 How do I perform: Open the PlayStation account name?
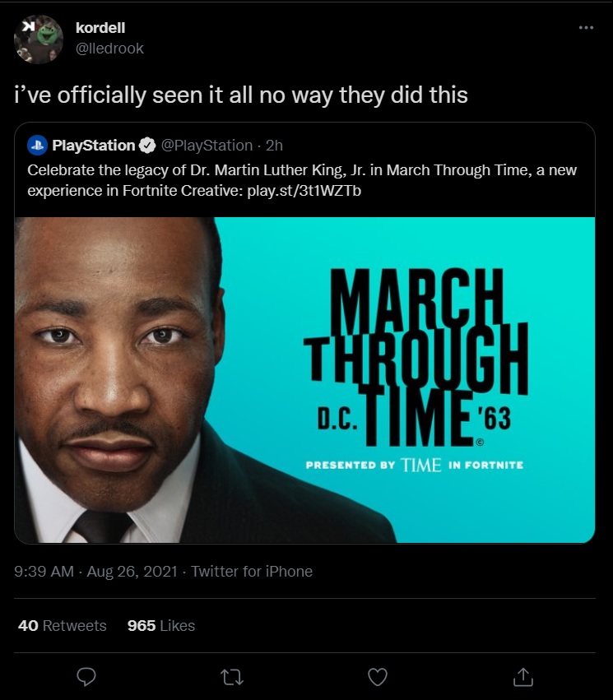coord(93,146)
